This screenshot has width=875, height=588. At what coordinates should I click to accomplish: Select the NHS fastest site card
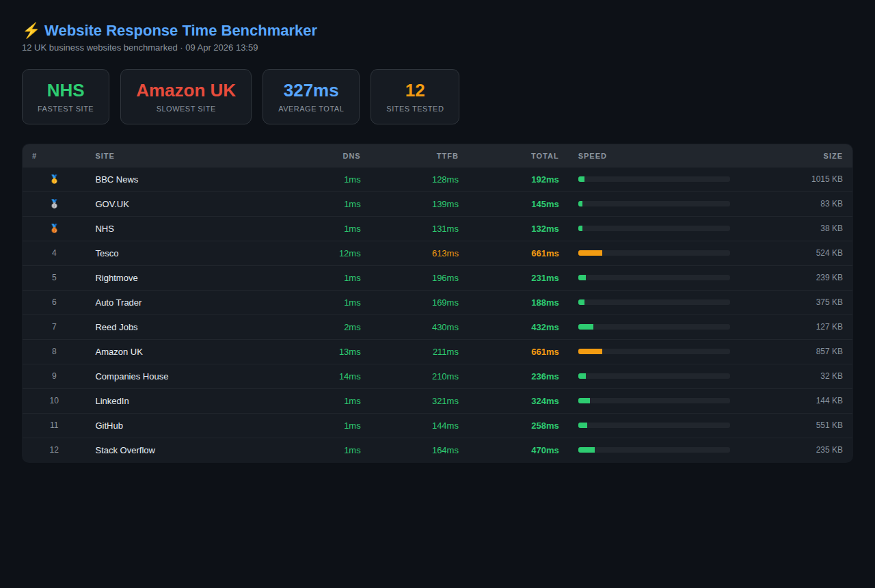(66, 96)
